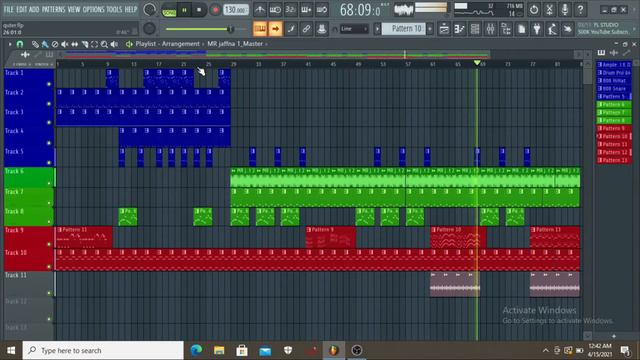Click the undo history icon
The width and height of the screenshot is (640, 360).
[534, 9]
